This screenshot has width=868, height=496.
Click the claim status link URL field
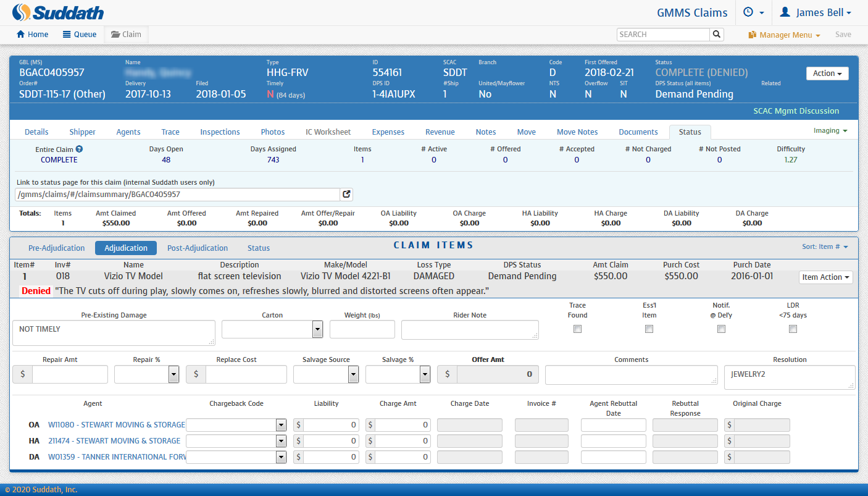178,194
